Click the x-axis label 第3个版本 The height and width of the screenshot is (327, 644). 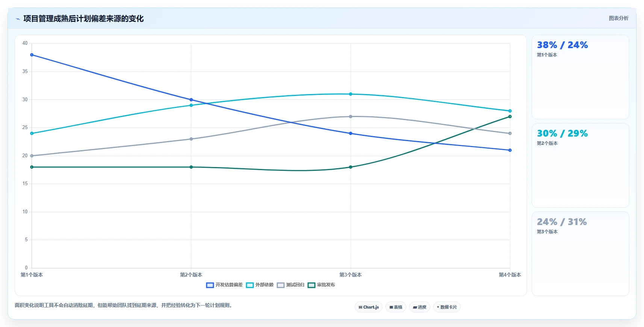click(351, 275)
